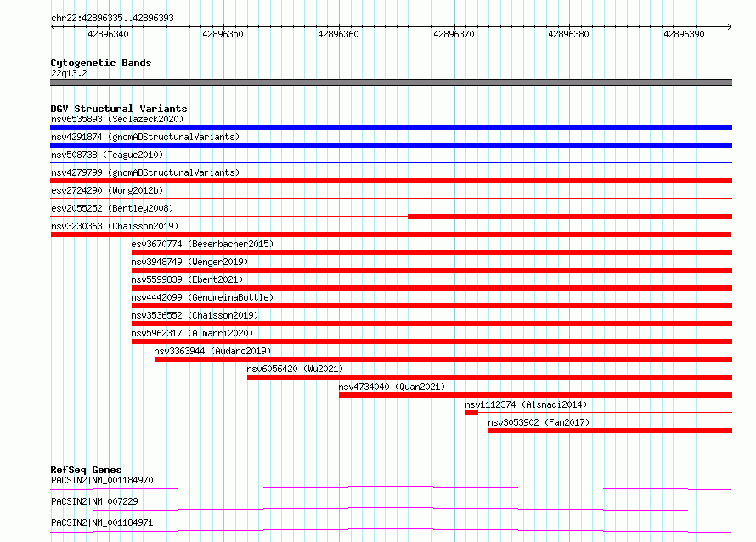Click the blue bar under nsv6535893

[x=391, y=127]
